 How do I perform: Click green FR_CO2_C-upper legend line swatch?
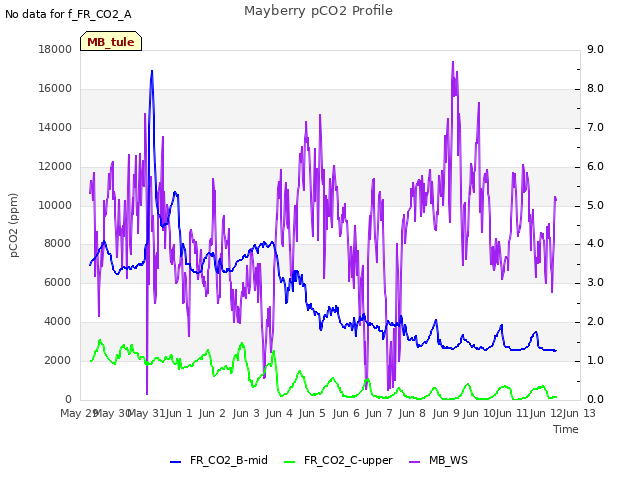289,462
